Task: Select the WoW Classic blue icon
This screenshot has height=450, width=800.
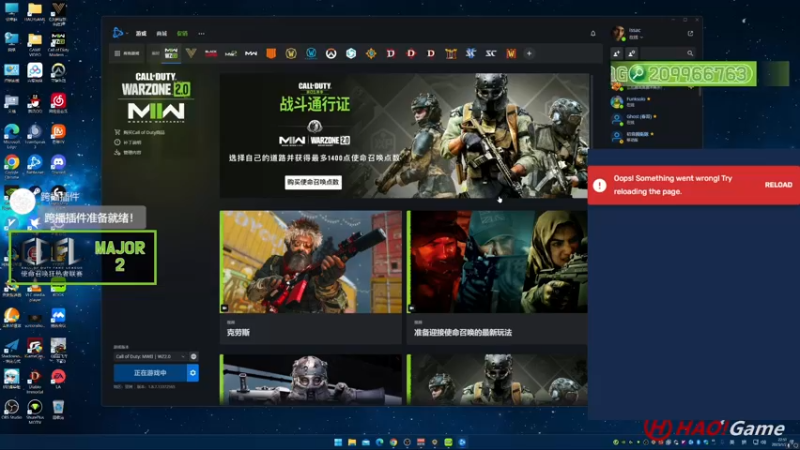Action: tap(311, 53)
